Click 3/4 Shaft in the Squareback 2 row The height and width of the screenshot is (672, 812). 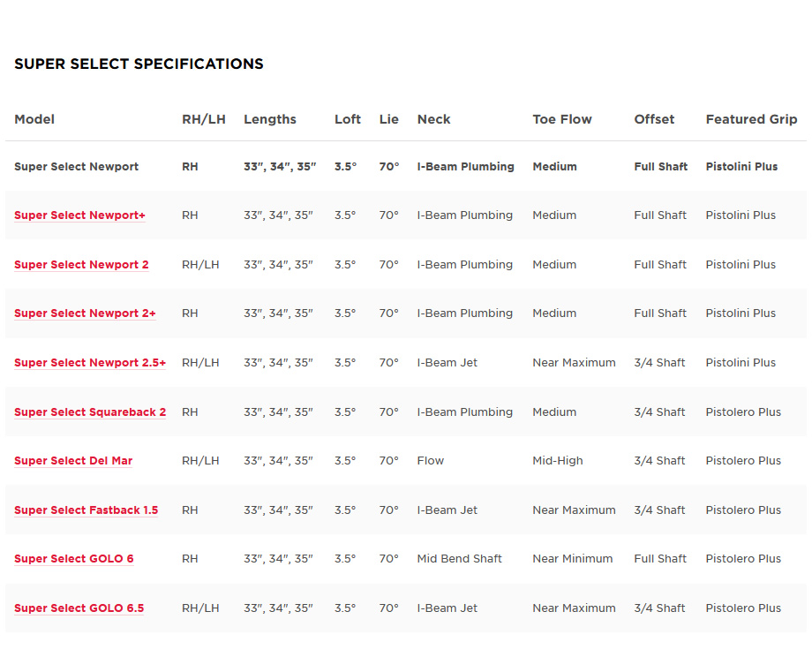pos(660,412)
